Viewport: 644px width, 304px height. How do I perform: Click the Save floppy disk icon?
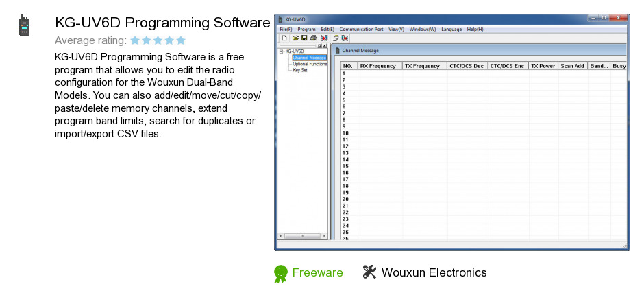tap(304, 38)
